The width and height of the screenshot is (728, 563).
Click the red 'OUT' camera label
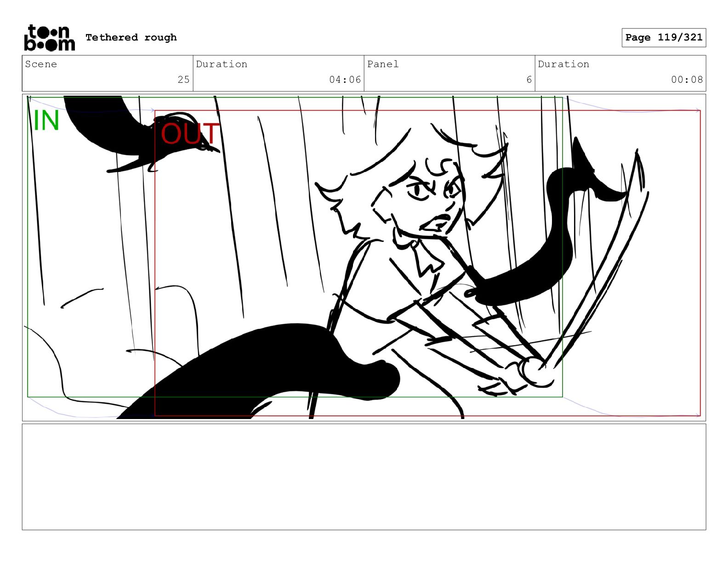click(190, 134)
